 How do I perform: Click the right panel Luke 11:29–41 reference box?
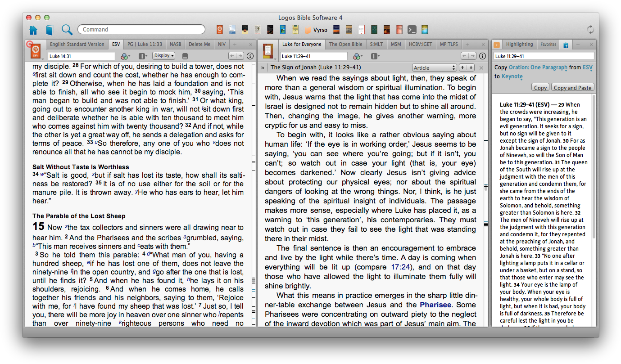pyautogui.click(x=544, y=56)
